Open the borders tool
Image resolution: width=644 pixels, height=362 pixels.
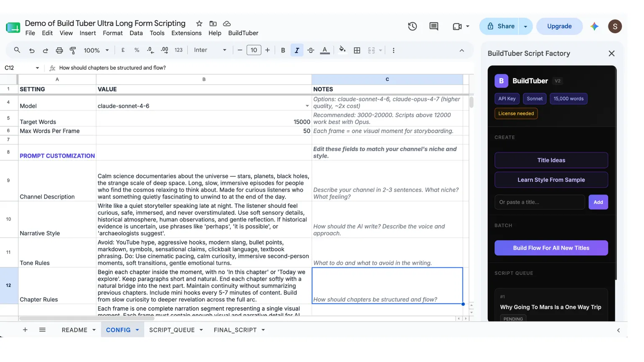357,50
